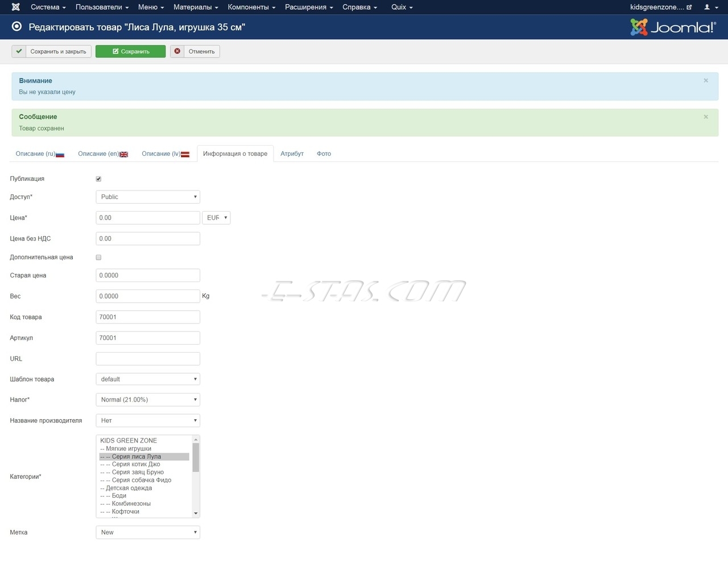This screenshot has height=575, width=728.
Task: Click the red cancel icon on Отменить
Action: click(177, 51)
